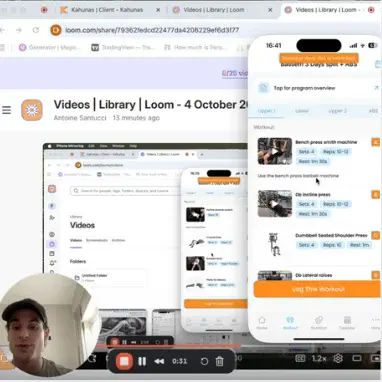Click orange badge beside Db incline press

[376, 194]
